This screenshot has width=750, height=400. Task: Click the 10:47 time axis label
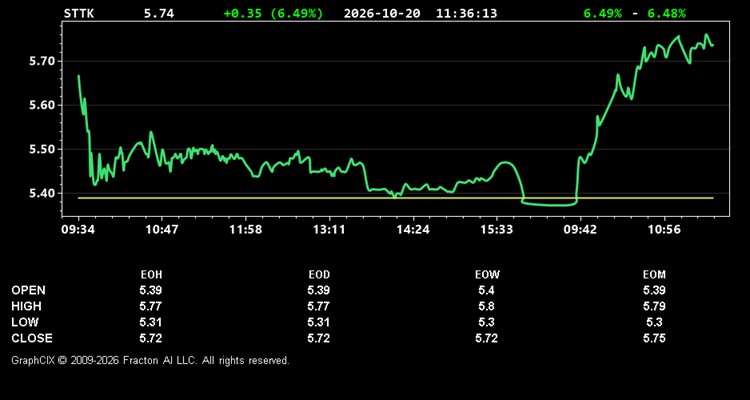(162, 230)
